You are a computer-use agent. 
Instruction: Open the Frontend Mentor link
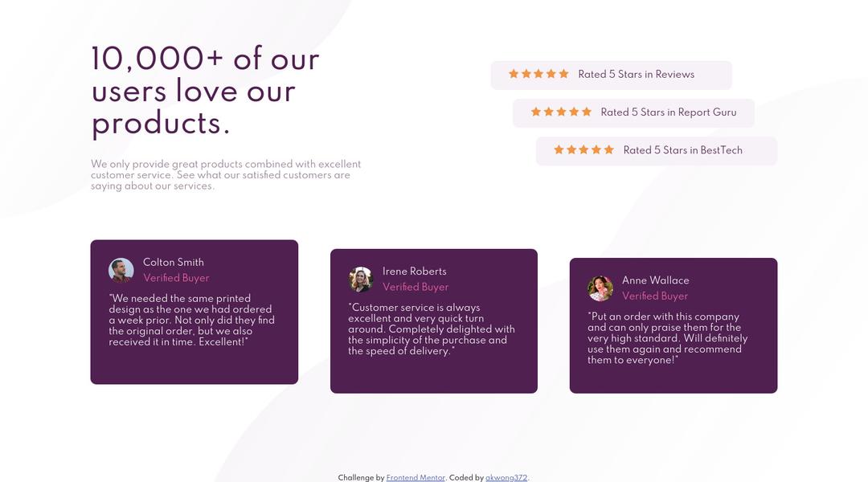click(x=416, y=478)
